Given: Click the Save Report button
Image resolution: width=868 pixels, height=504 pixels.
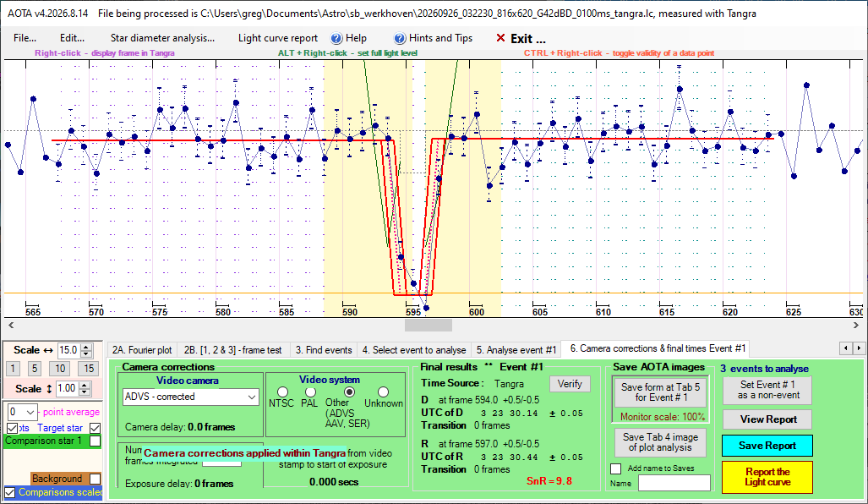Looking at the screenshot, I should tap(767, 446).
